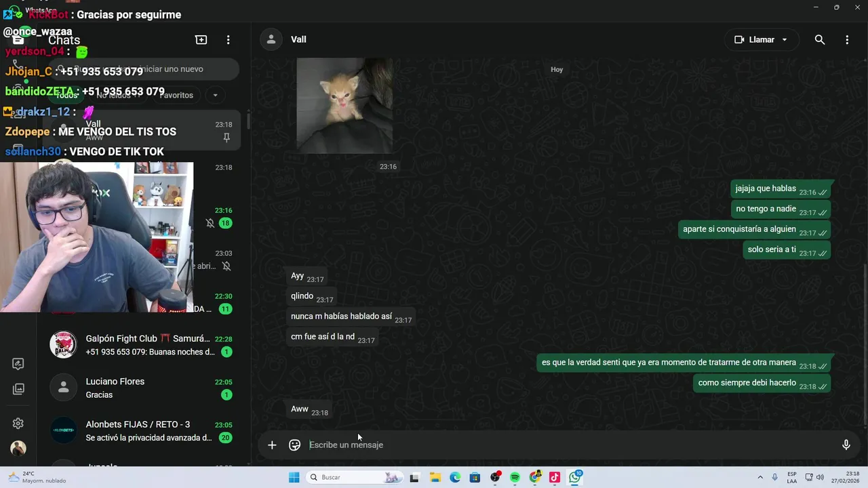This screenshot has width=868, height=488.
Task: Open the sidebar media gallery icon
Action: tap(18, 389)
